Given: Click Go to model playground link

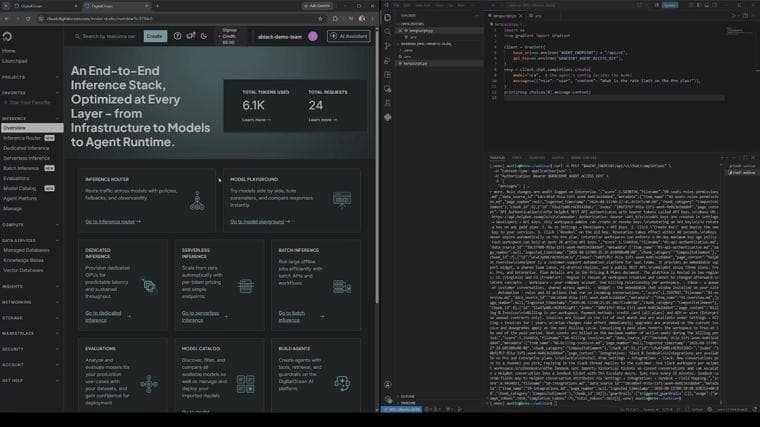Looking at the screenshot, I should [260, 221].
